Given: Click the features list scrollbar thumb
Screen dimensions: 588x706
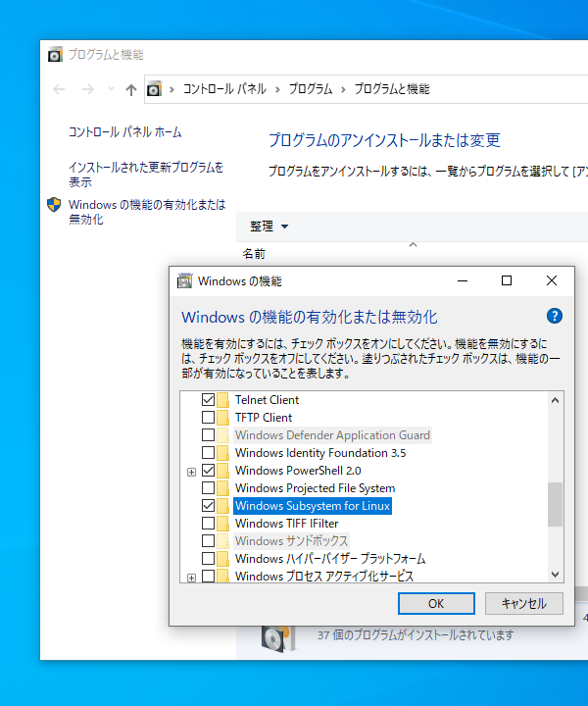Looking at the screenshot, I should tap(555, 504).
